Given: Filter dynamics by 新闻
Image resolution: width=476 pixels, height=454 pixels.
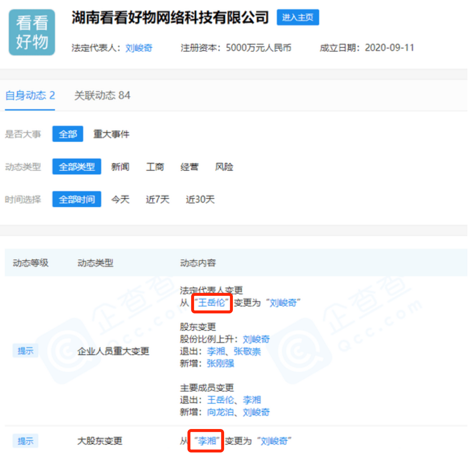Looking at the screenshot, I should point(120,167).
